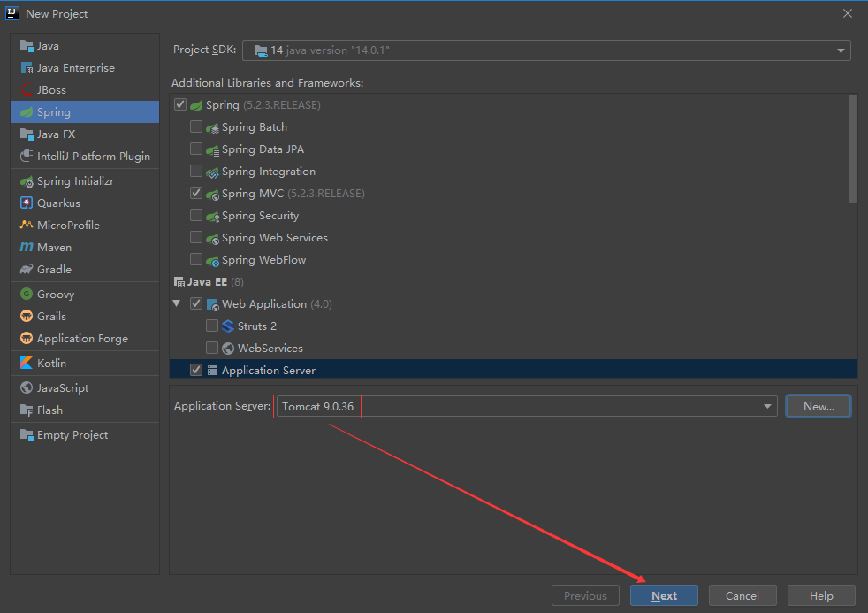Select Spring Data JPA label
This screenshot has height=613, width=868.
263,149
